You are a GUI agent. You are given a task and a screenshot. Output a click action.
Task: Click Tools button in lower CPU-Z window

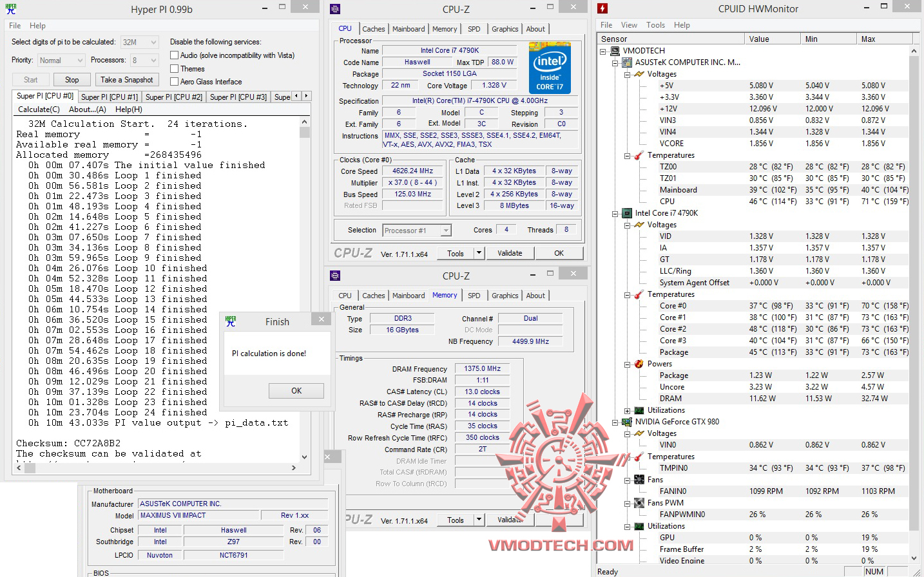pos(456,520)
